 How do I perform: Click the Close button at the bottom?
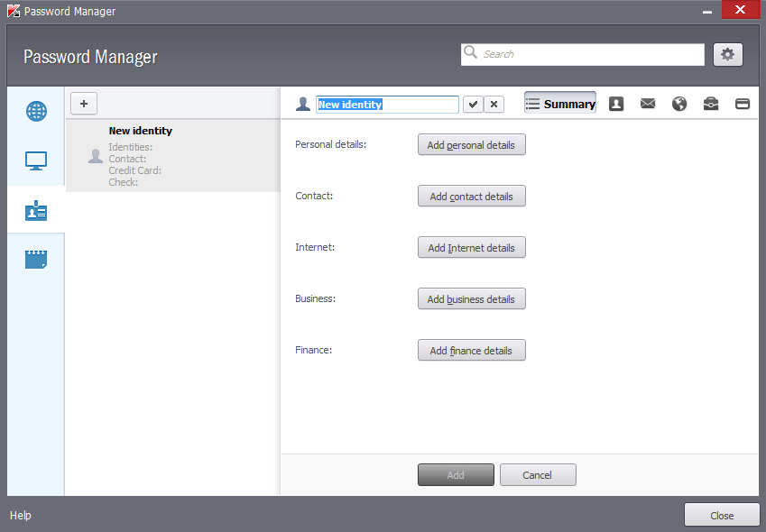[x=722, y=516]
